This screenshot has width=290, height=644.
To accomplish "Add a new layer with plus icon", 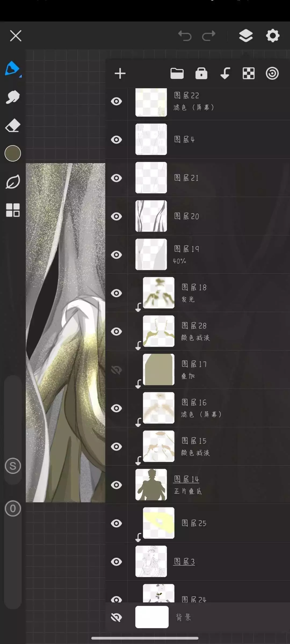I will point(120,74).
